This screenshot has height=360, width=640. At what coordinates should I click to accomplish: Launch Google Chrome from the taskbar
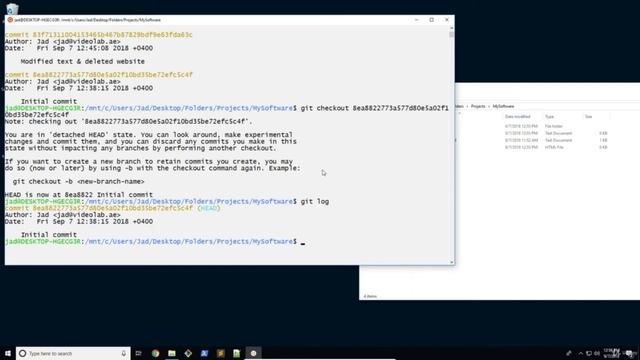(x=155, y=353)
